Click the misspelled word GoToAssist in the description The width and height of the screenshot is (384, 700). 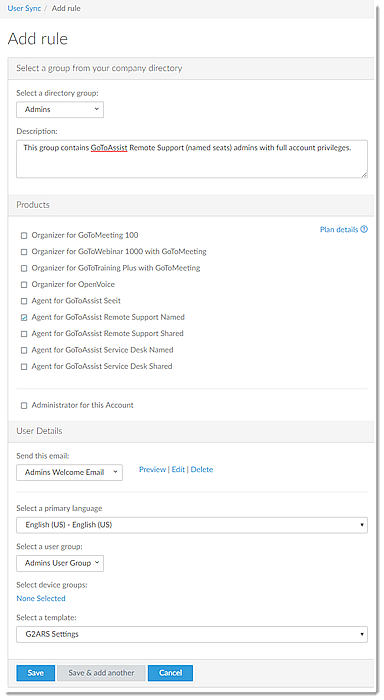click(x=109, y=148)
